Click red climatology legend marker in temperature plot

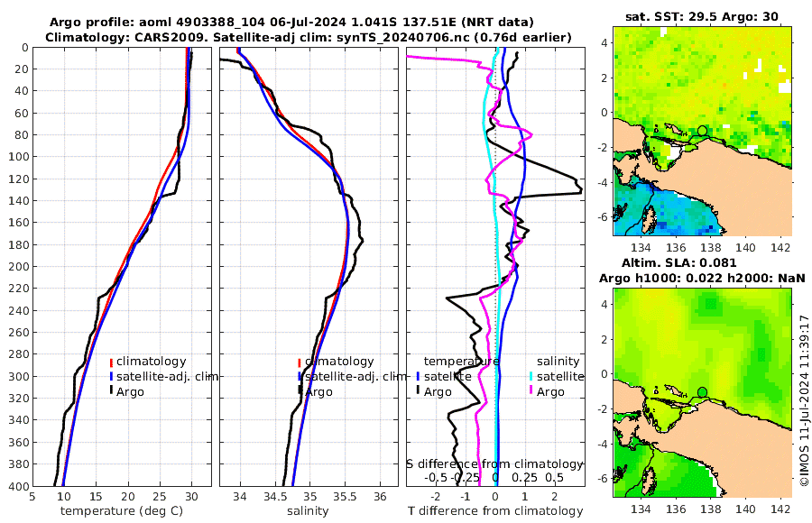pyautogui.click(x=111, y=362)
